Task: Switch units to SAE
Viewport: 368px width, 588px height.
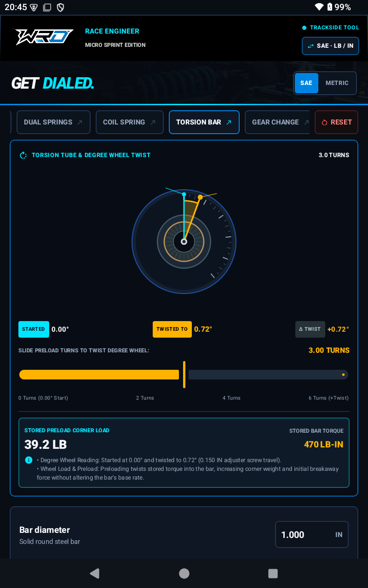Action: pyautogui.click(x=306, y=83)
